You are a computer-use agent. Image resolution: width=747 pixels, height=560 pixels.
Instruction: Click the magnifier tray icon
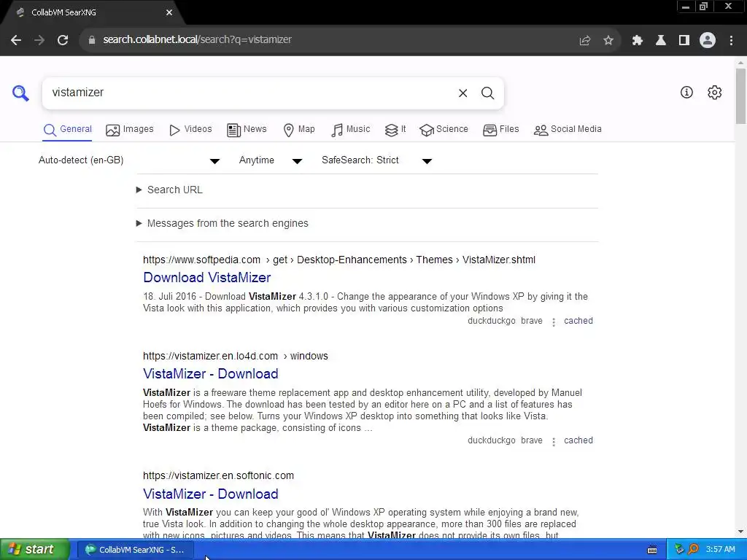pos(694,550)
